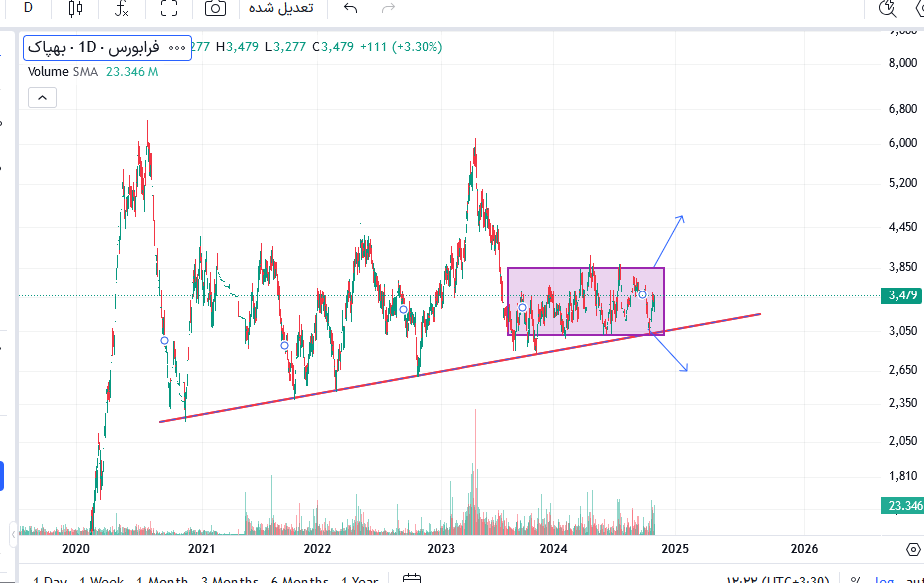Undo the last chart action
Screen dimensions: 924x583
pos(350,8)
